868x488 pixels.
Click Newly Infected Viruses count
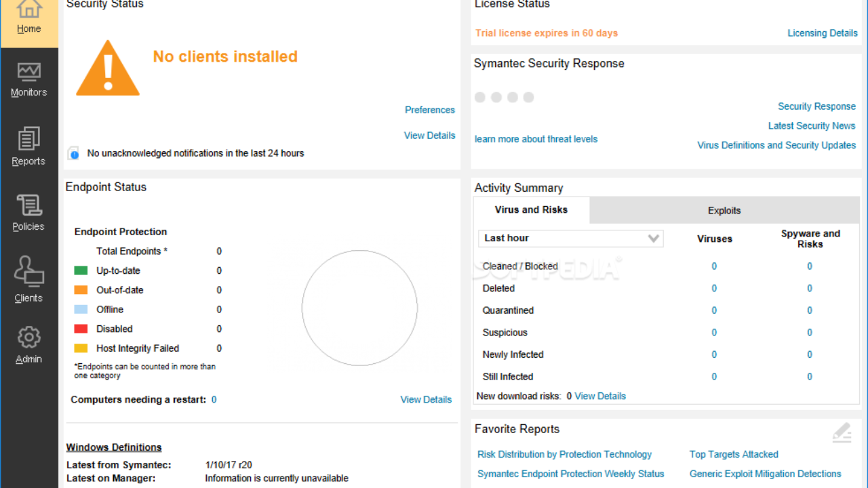714,354
